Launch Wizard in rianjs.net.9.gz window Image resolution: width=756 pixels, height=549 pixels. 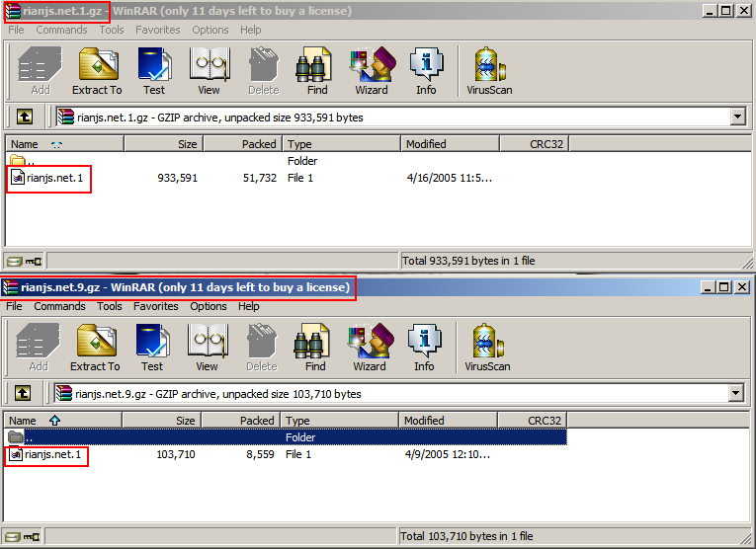370,348
